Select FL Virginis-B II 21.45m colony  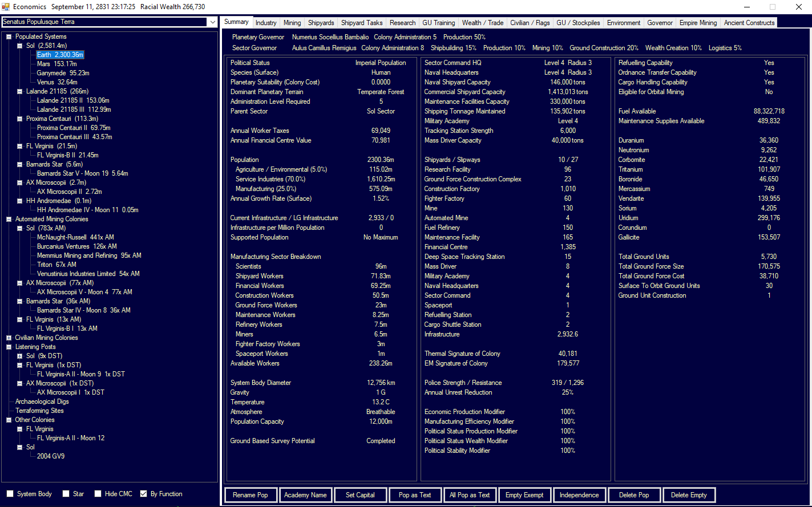68,155
